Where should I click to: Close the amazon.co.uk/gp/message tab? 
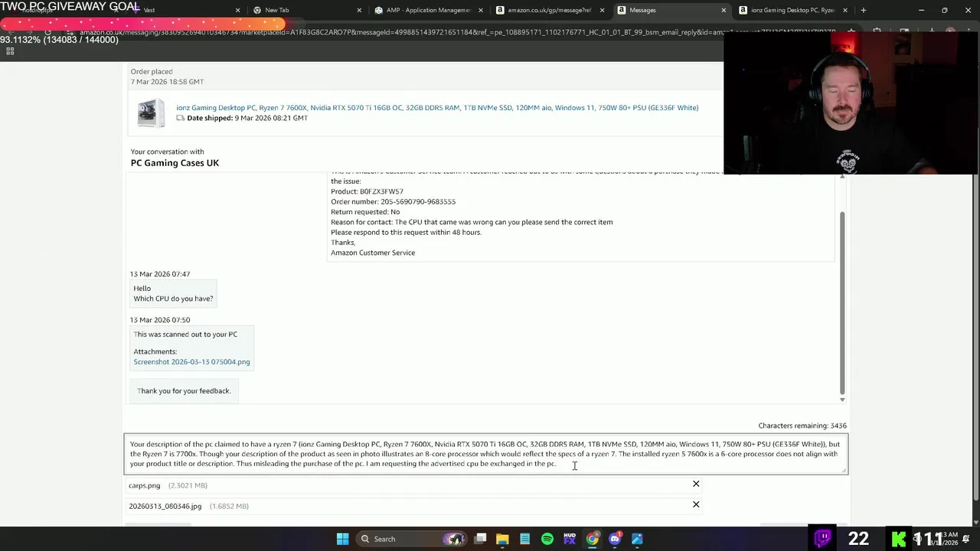(x=602, y=10)
